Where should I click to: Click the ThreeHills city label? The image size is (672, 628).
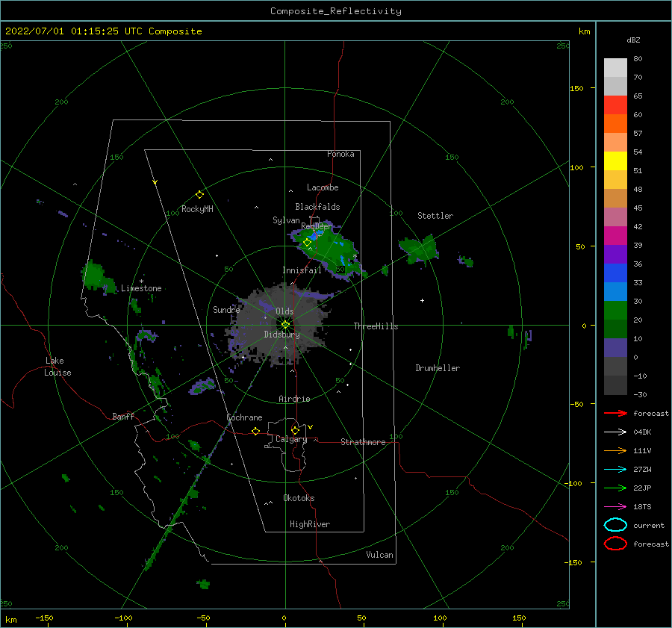[376, 326]
